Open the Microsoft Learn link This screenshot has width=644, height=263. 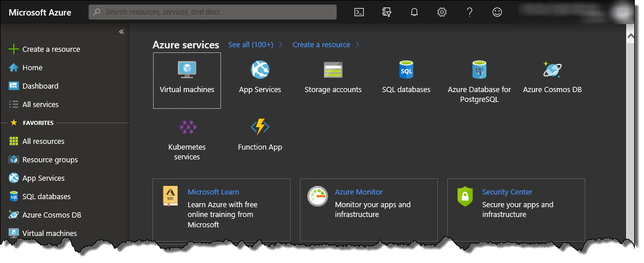(213, 192)
